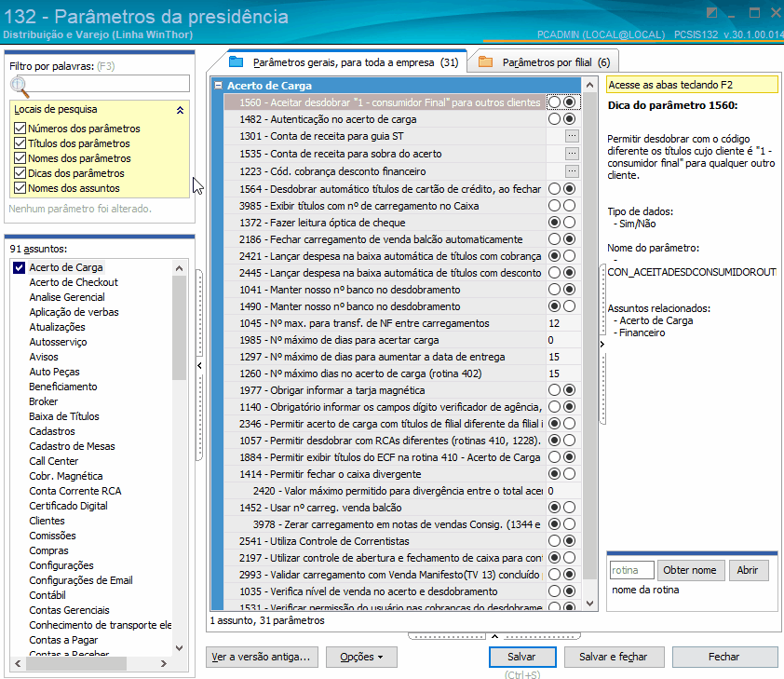Uncheck the Acerto de Carga subject checkbox
The height and width of the screenshot is (679, 784).
[x=19, y=267]
